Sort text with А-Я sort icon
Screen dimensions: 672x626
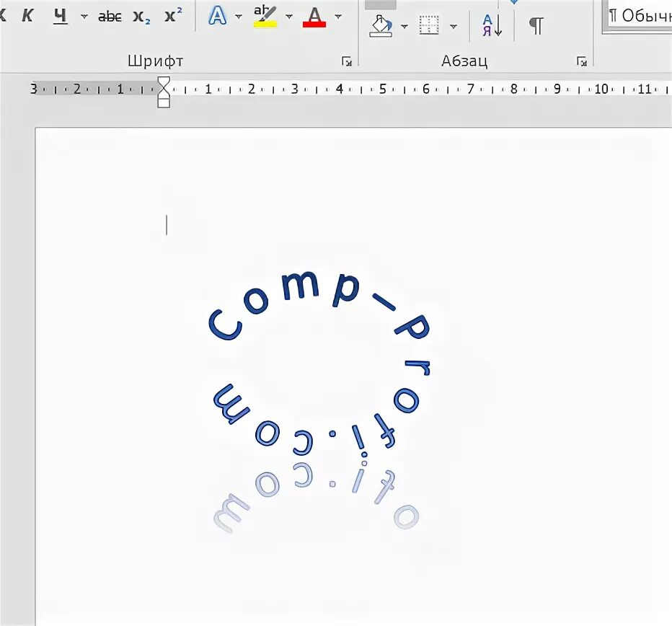492,26
